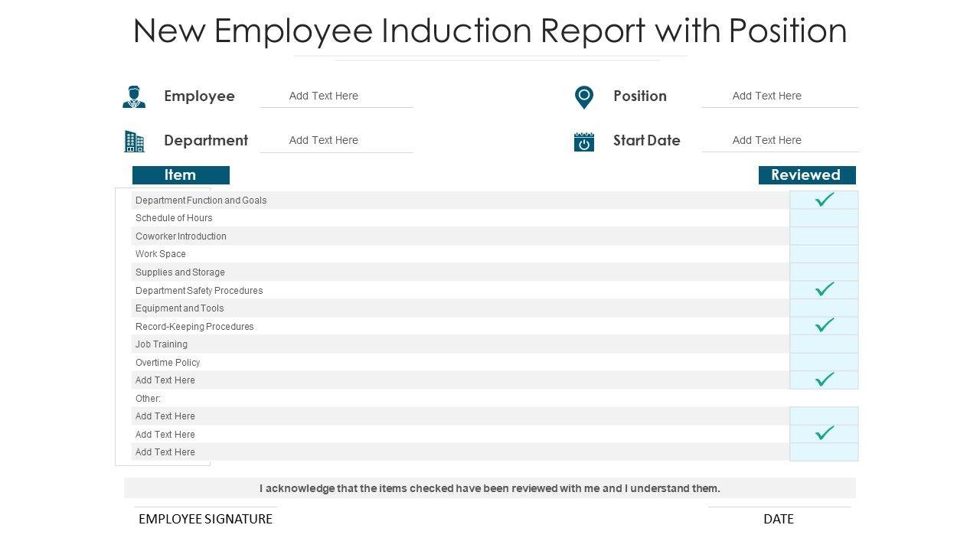Image resolution: width=980 pixels, height=551 pixels.
Task: Click the Reviewed column header
Action: click(x=807, y=175)
